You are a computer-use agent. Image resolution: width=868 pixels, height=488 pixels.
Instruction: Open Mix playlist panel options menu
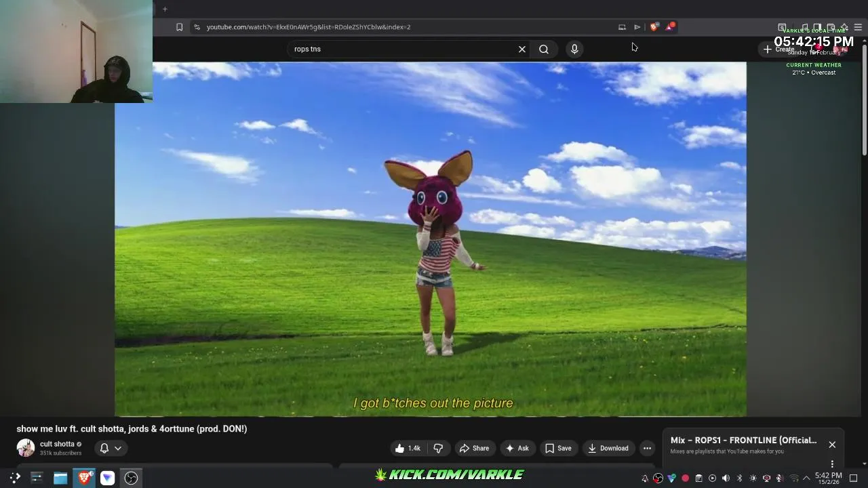click(x=832, y=464)
